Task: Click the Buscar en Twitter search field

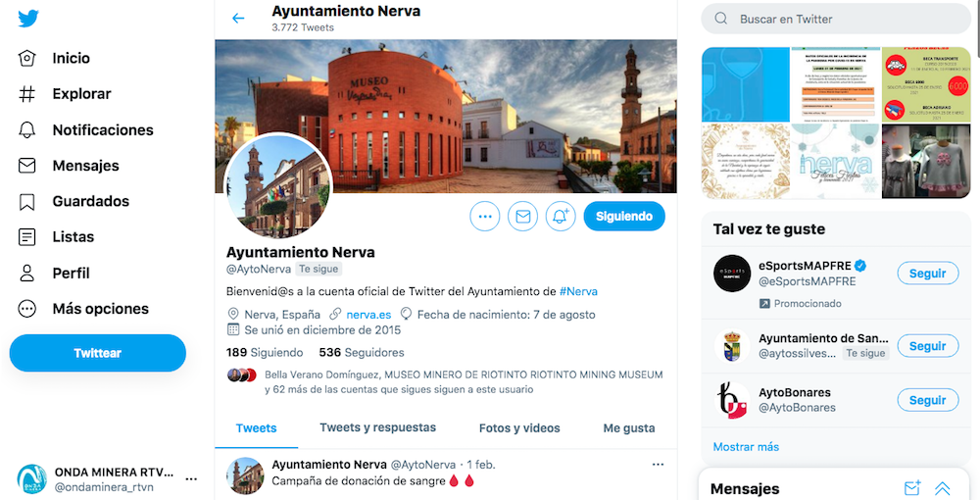Action: 836,19
